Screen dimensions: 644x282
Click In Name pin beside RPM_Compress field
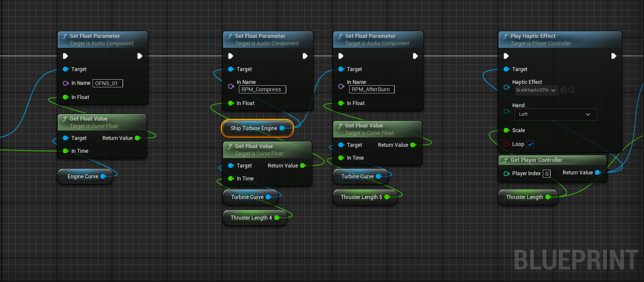[x=231, y=86]
